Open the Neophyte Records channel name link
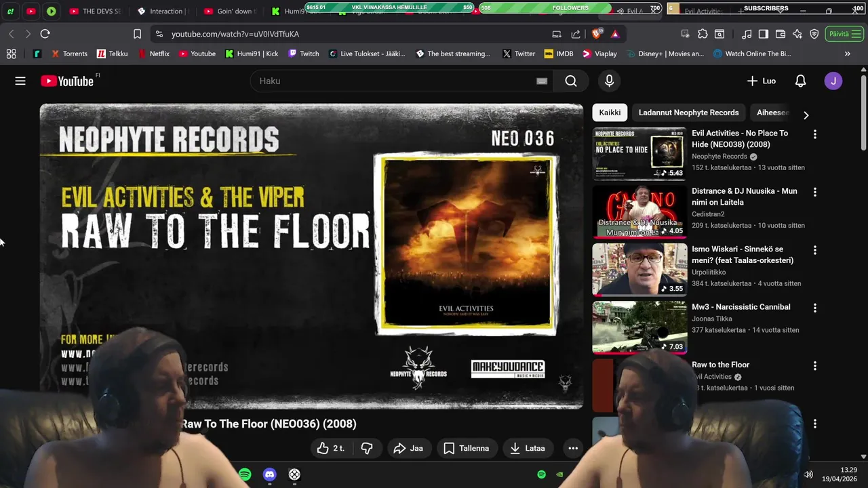 (719, 157)
